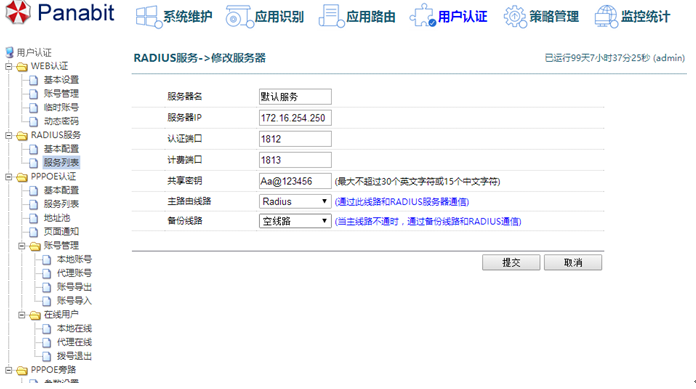The width and height of the screenshot is (696, 389).
Task: Select 服务列表 under RADIUS服务
Action: pyautogui.click(x=61, y=163)
